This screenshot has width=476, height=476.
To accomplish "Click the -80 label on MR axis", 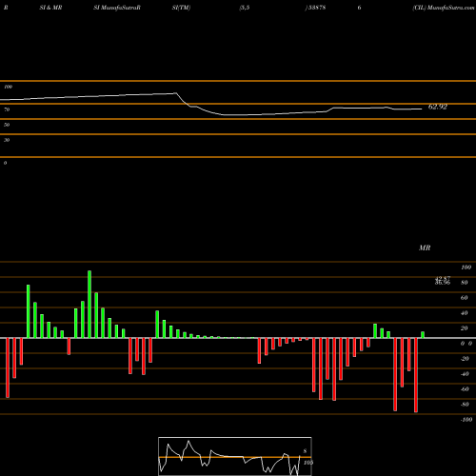I will pyautogui.click(x=465, y=405).
